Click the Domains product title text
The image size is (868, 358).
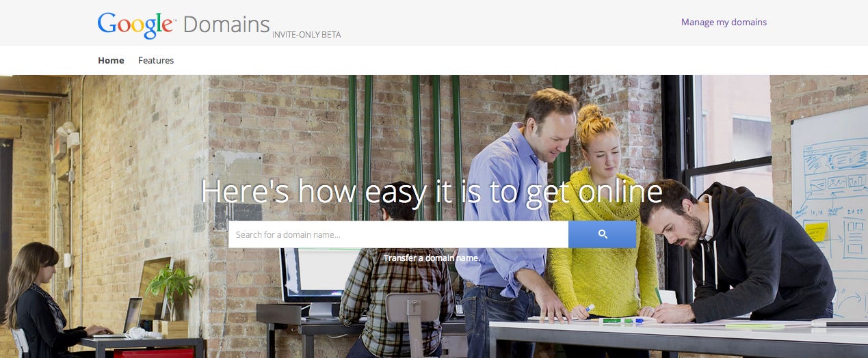coord(226,25)
